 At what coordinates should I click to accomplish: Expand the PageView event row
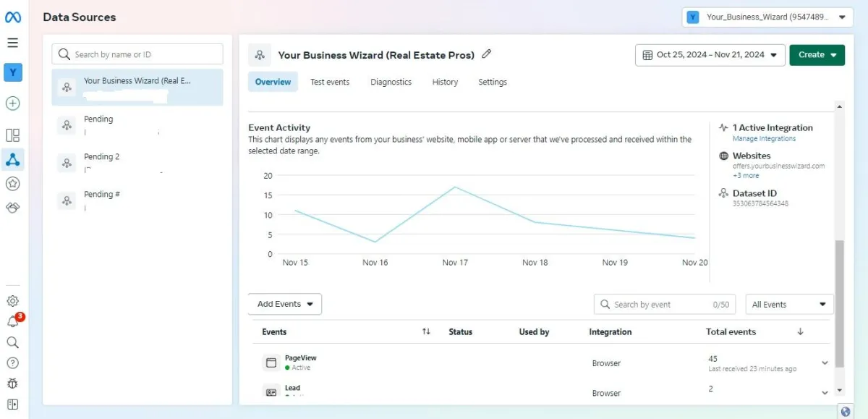click(x=825, y=363)
